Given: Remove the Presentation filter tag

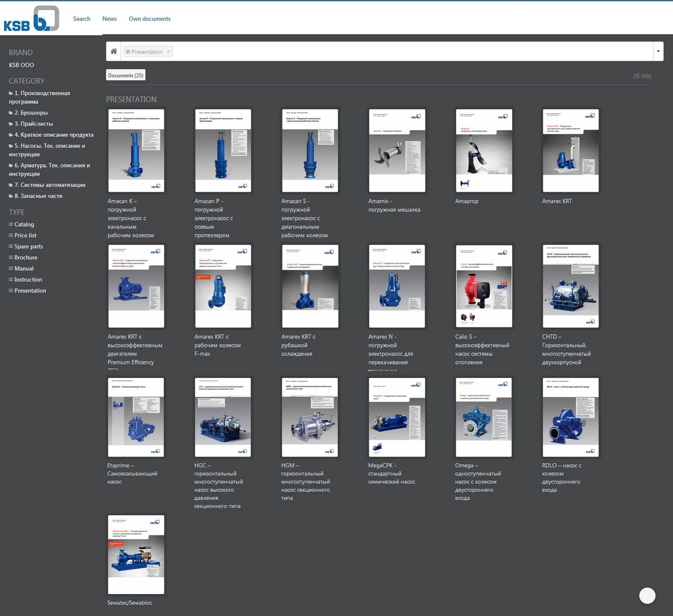Looking at the screenshot, I should [168, 52].
